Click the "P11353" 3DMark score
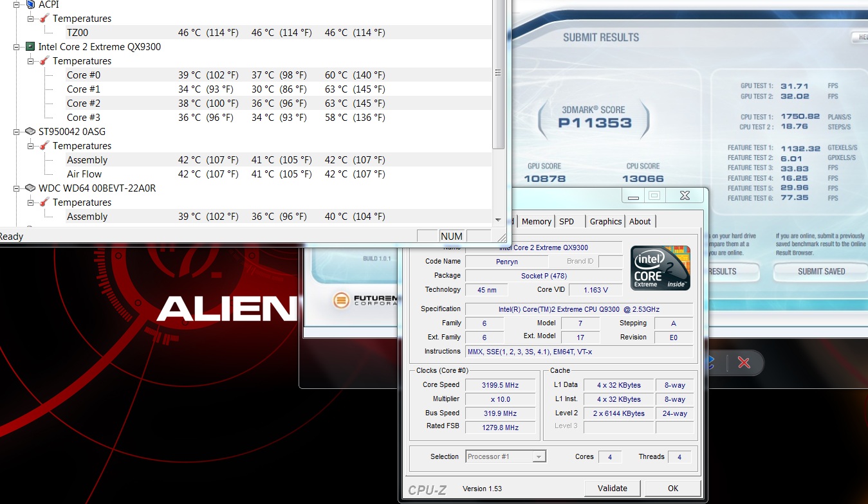The width and height of the screenshot is (868, 504). tap(595, 123)
